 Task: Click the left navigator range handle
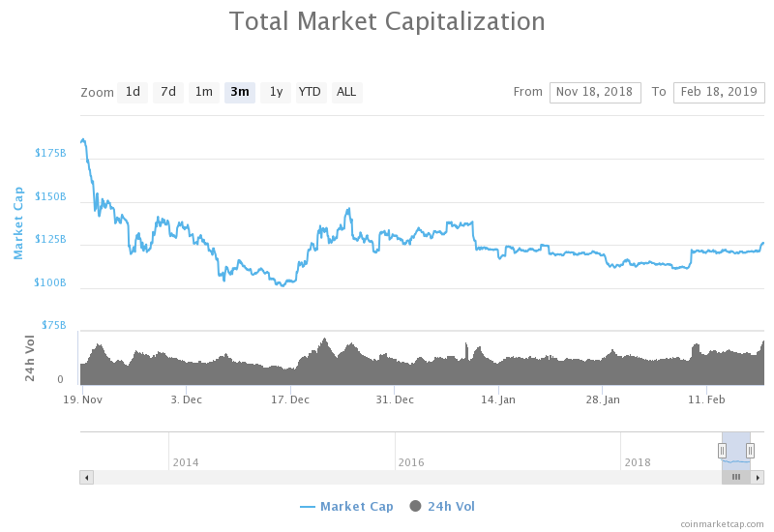tap(722, 450)
